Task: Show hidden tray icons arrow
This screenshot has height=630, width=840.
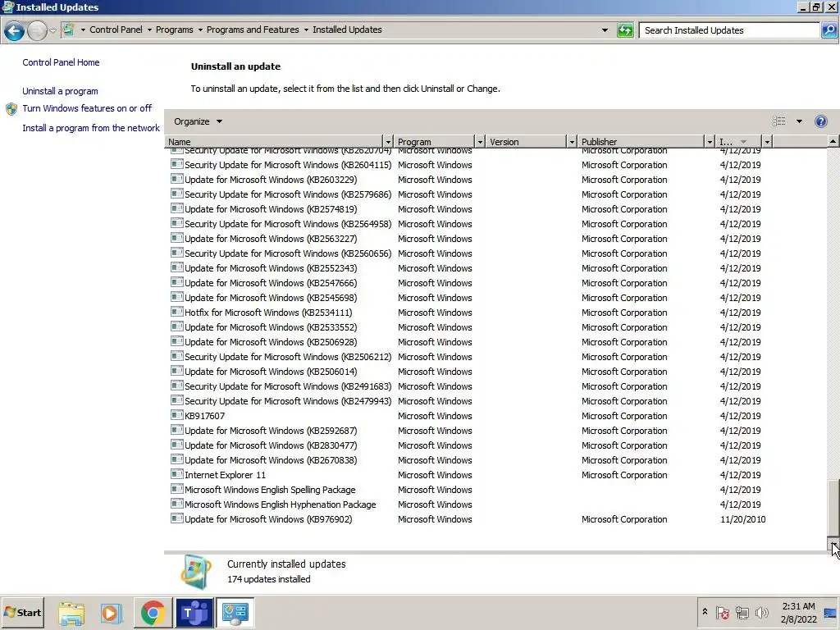Action: click(x=705, y=612)
